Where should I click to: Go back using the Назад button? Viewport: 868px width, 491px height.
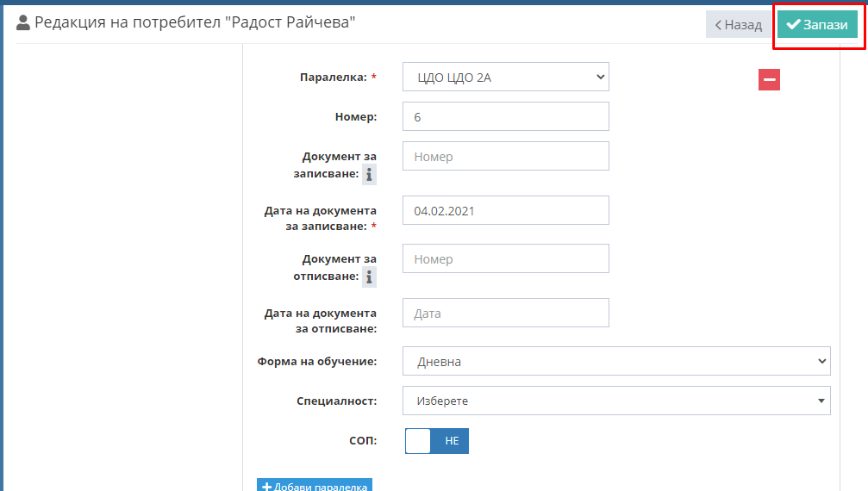739,25
